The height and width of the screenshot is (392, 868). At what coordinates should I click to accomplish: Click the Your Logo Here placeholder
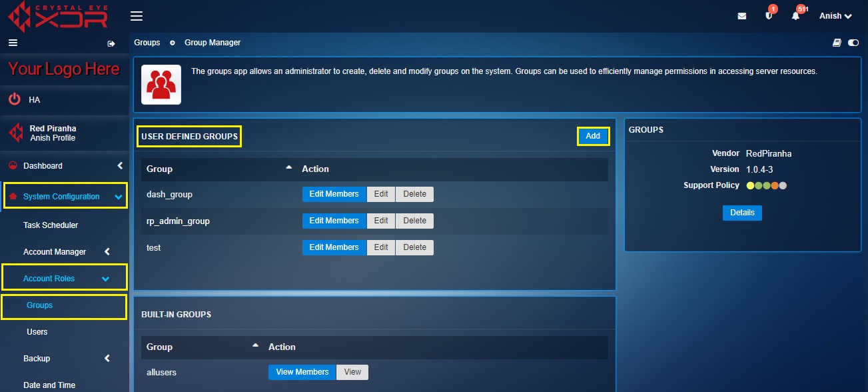(x=64, y=69)
